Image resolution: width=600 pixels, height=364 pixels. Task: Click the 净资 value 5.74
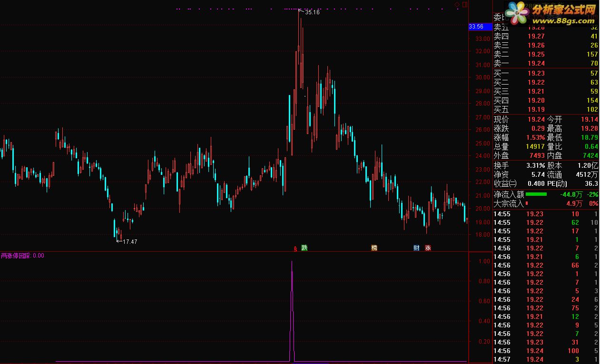[x=538, y=174]
